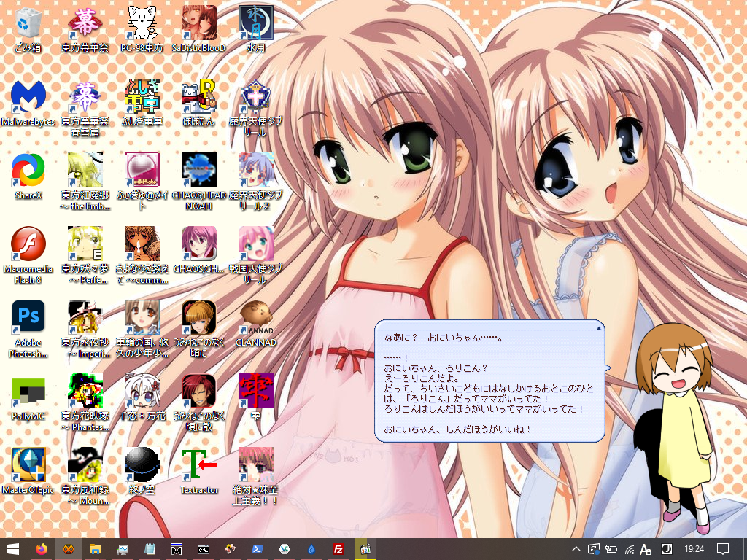The image size is (747, 560).
Task: Open the font lock tray icon
Action: (646, 549)
